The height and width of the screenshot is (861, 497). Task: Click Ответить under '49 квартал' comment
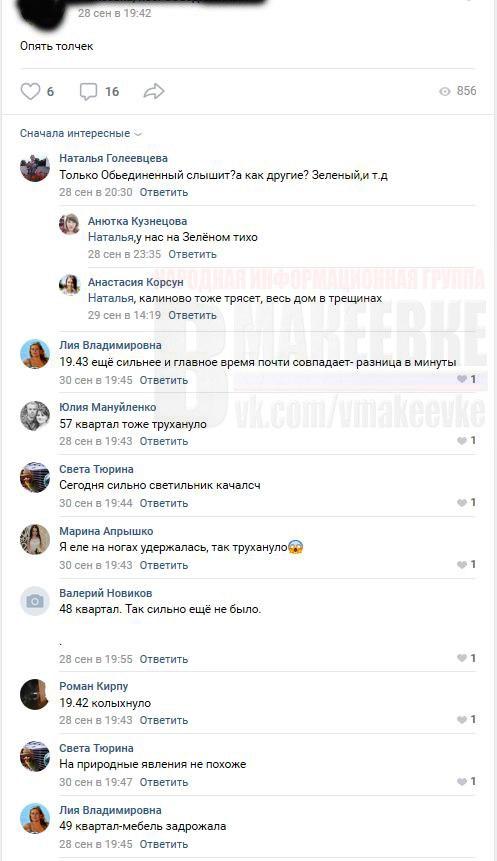(x=164, y=844)
